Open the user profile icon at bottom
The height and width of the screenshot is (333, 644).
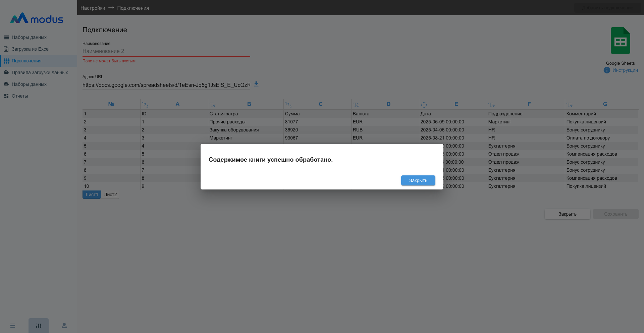64,326
